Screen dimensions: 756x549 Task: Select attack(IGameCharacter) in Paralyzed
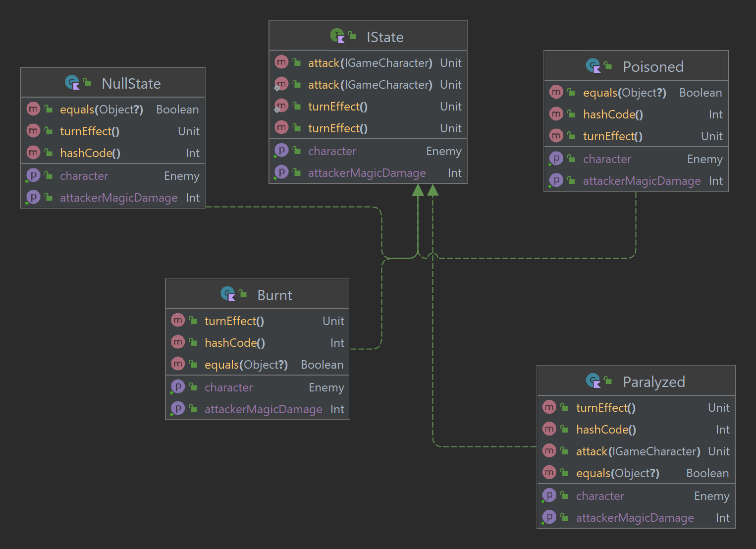pos(638,451)
